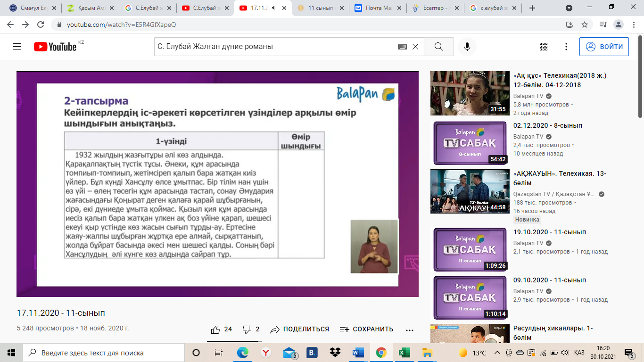The height and width of the screenshot is (362, 644).
Task: Launch Microsoft Edge from taskbar
Action: (x=242, y=353)
